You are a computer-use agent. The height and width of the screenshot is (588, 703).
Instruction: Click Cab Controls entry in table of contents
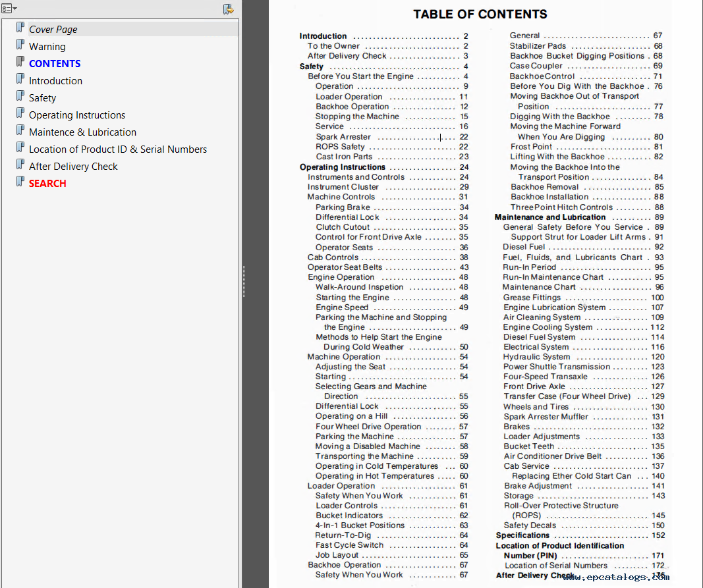[x=333, y=257]
